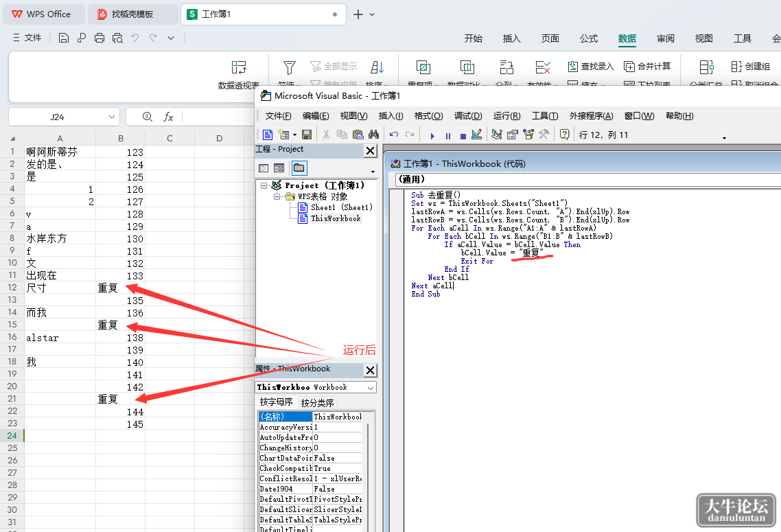
Task: Toggle Design Mode in VBA toolbar
Action: [x=477, y=135]
